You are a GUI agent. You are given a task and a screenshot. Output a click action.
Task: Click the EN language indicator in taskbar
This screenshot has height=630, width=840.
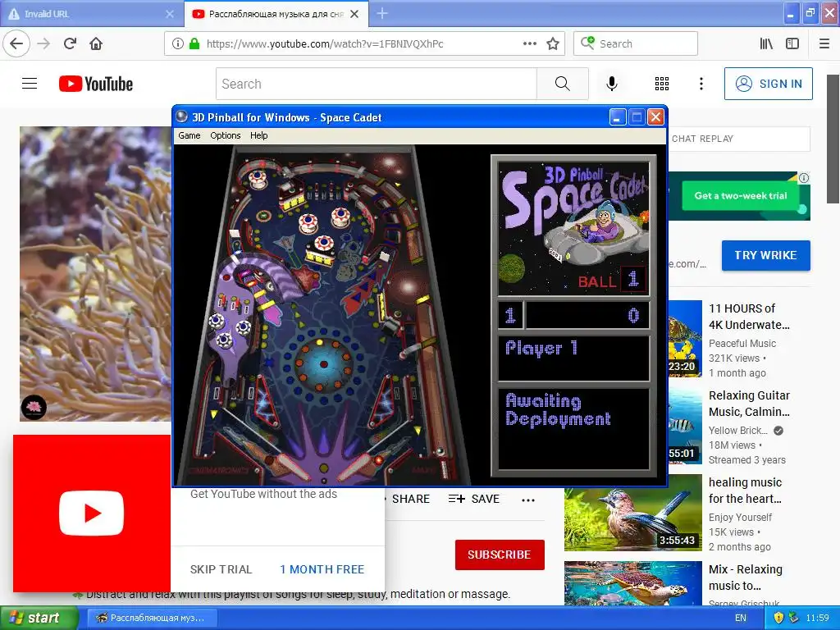(x=741, y=618)
